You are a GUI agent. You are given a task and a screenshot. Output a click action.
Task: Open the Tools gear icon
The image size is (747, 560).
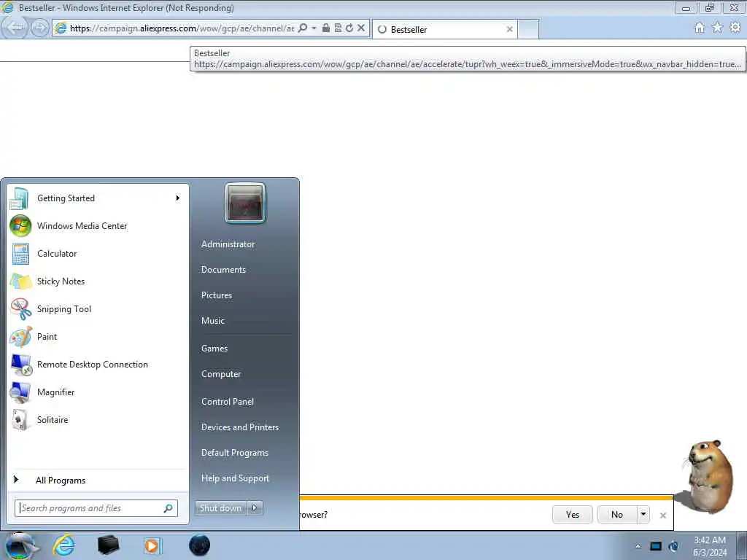(x=735, y=28)
